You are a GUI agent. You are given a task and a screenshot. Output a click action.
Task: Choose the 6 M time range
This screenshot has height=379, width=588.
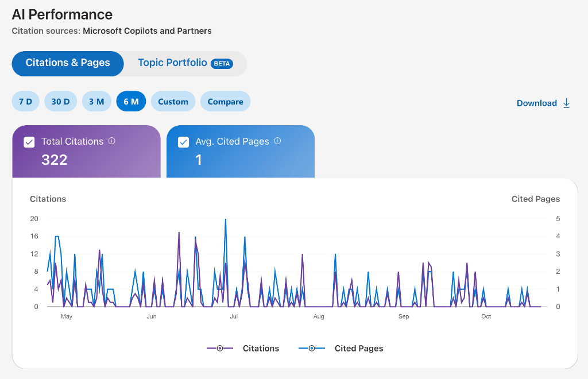pyautogui.click(x=131, y=102)
